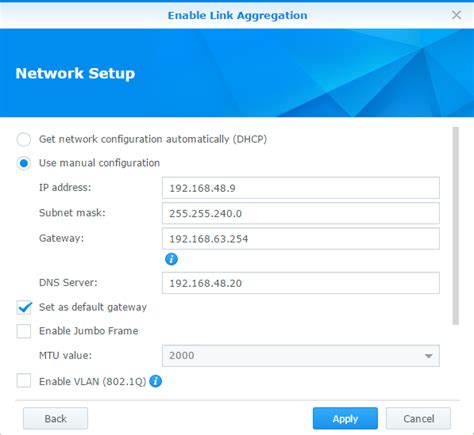Click the Apply button
The image size is (474, 435).
[345, 418]
